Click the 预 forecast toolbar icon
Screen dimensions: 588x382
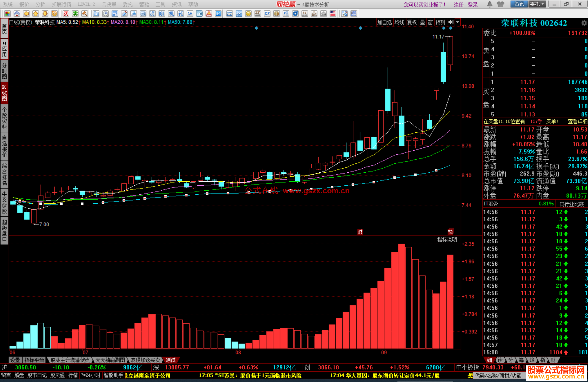pos(181,14)
